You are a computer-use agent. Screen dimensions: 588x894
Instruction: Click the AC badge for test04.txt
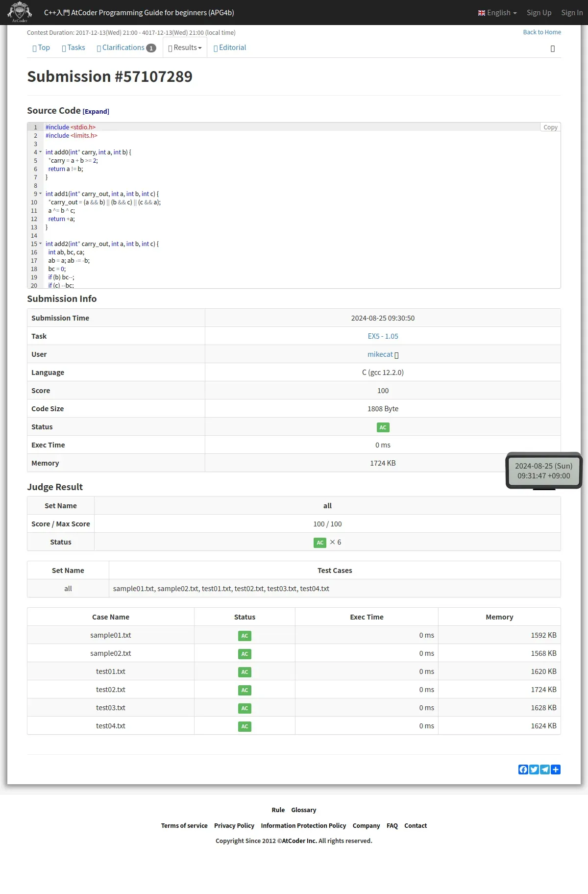245,726
